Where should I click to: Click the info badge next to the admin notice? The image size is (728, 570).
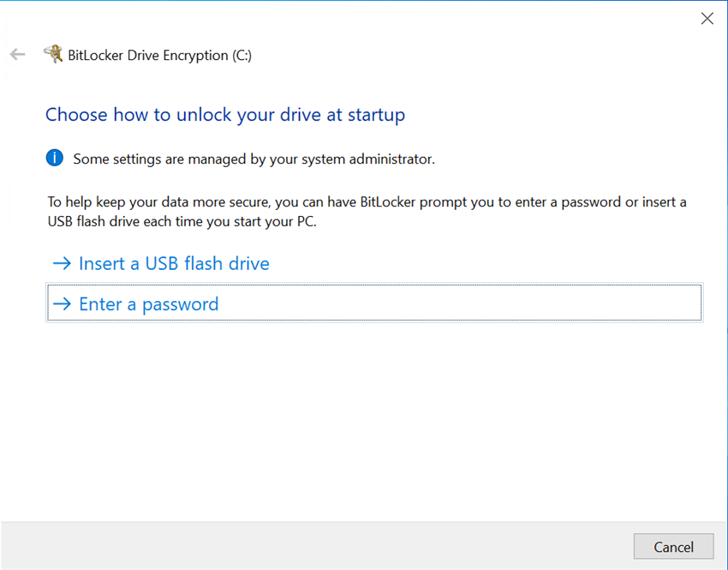[54, 158]
